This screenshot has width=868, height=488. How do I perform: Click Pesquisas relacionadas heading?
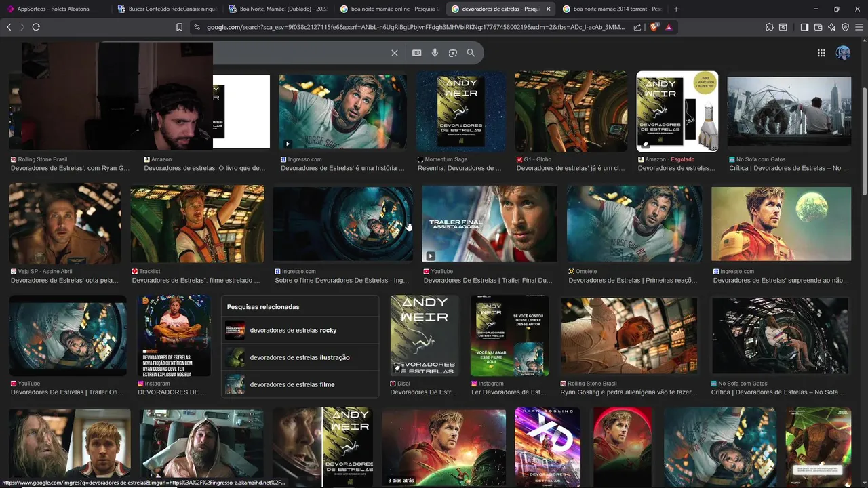click(263, 307)
